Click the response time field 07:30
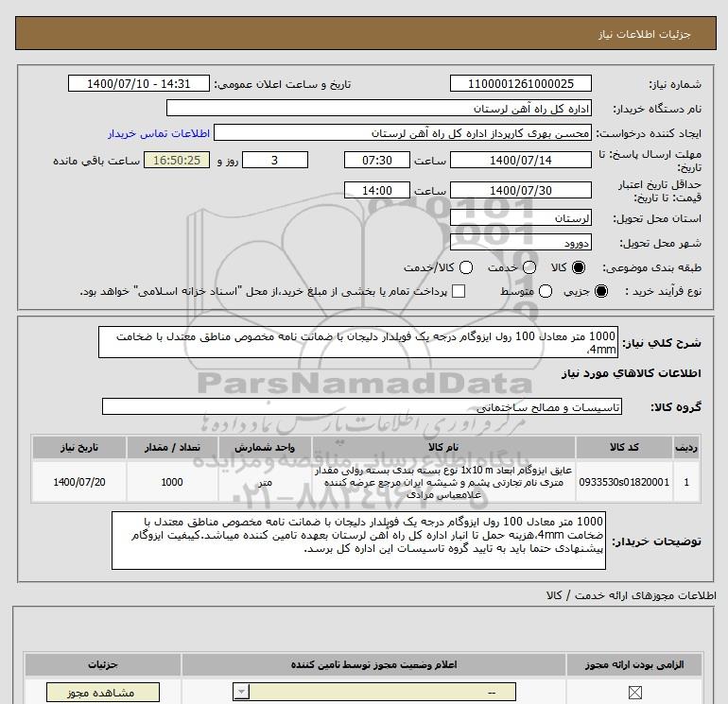 (x=377, y=160)
